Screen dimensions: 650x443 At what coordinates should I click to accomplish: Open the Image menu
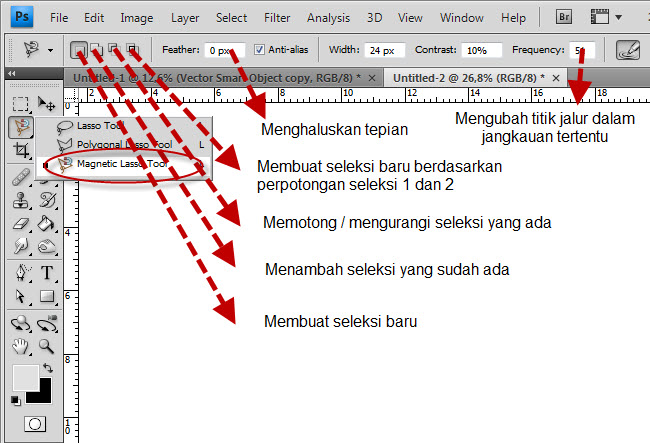137,18
